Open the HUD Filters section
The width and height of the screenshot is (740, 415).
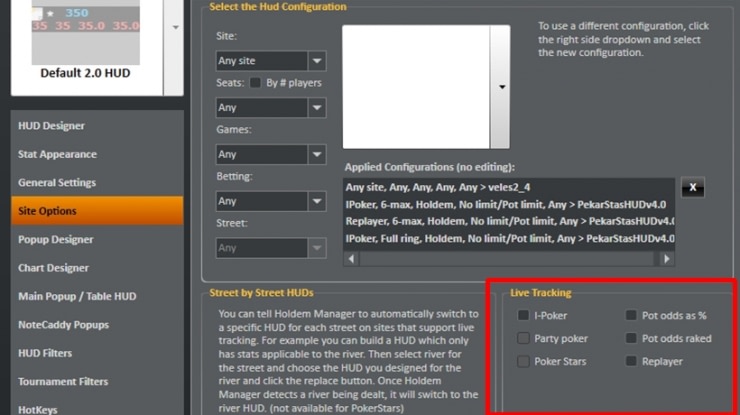[97, 353]
